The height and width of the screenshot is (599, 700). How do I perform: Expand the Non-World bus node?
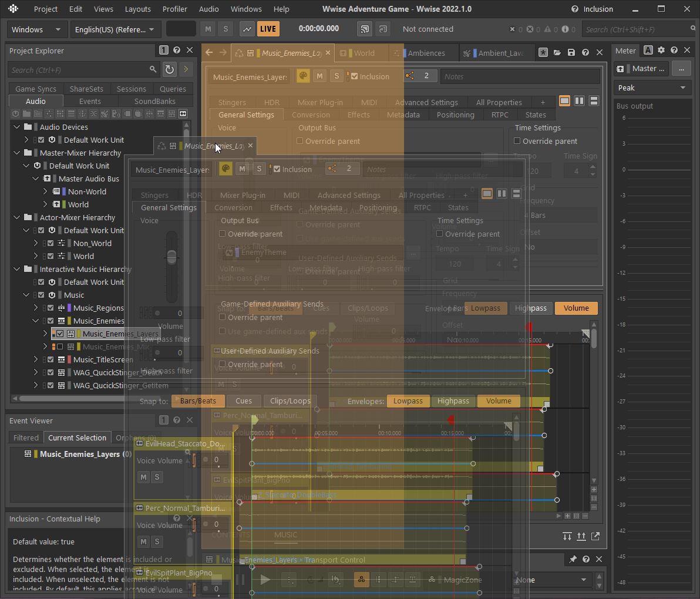coord(45,191)
